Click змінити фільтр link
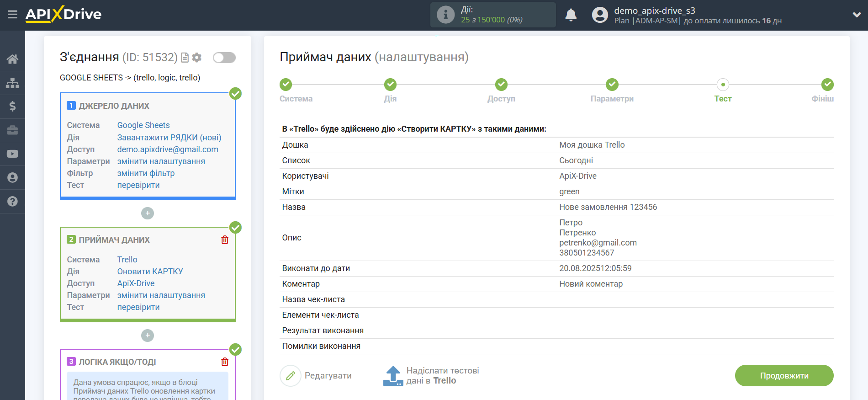868x400 pixels. pyautogui.click(x=146, y=173)
